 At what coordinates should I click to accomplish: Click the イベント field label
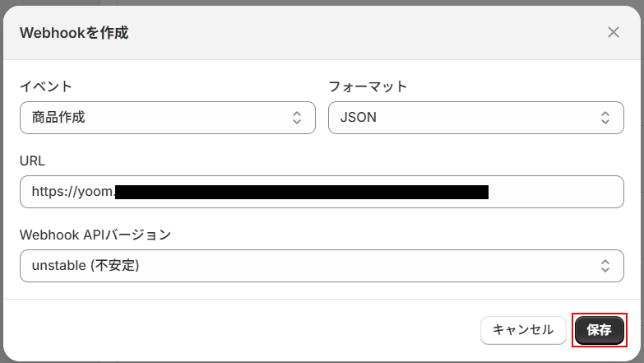point(46,86)
